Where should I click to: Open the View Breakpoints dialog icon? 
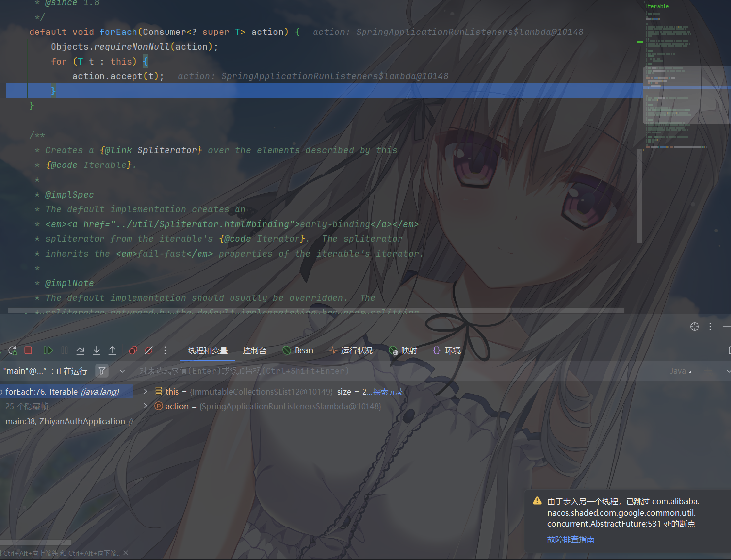coord(133,350)
